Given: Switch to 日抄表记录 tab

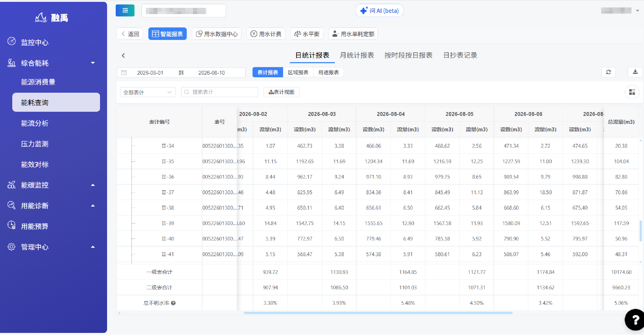Looking at the screenshot, I should [460, 55].
